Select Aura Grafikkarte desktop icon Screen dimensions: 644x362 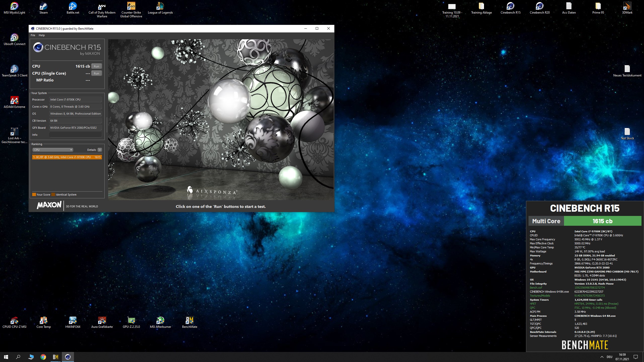click(x=102, y=322)
